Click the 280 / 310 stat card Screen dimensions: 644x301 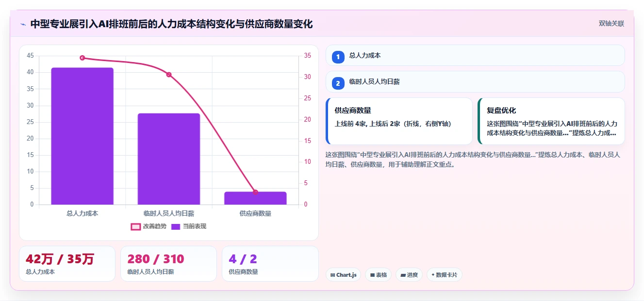168,264
